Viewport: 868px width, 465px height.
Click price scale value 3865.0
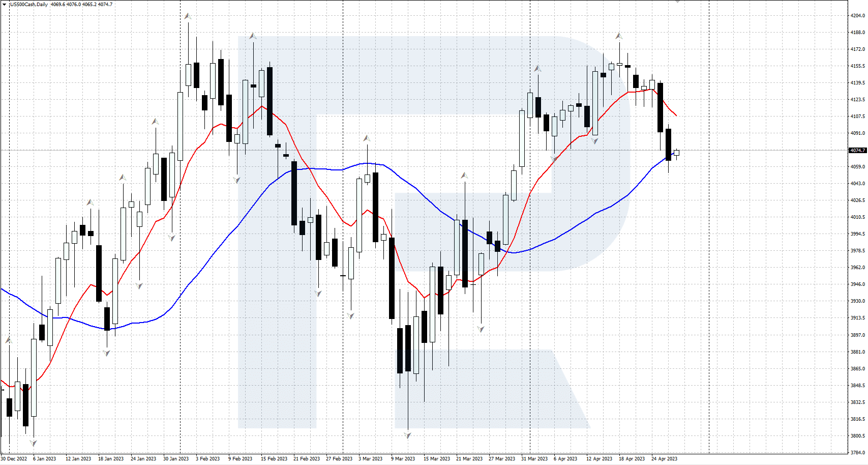pyautogui.click(x=858, y=369)
